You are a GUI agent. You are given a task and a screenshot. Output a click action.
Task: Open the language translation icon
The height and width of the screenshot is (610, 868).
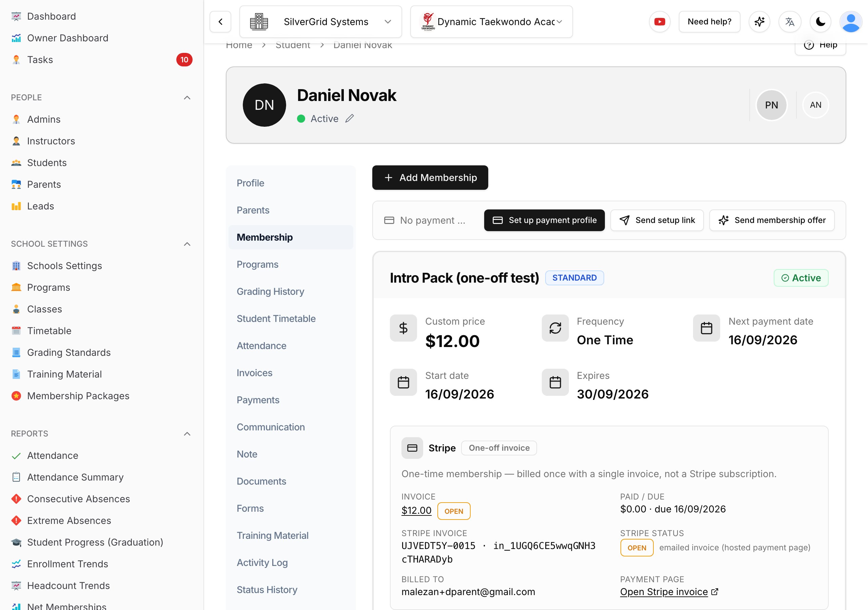point(790,22)
